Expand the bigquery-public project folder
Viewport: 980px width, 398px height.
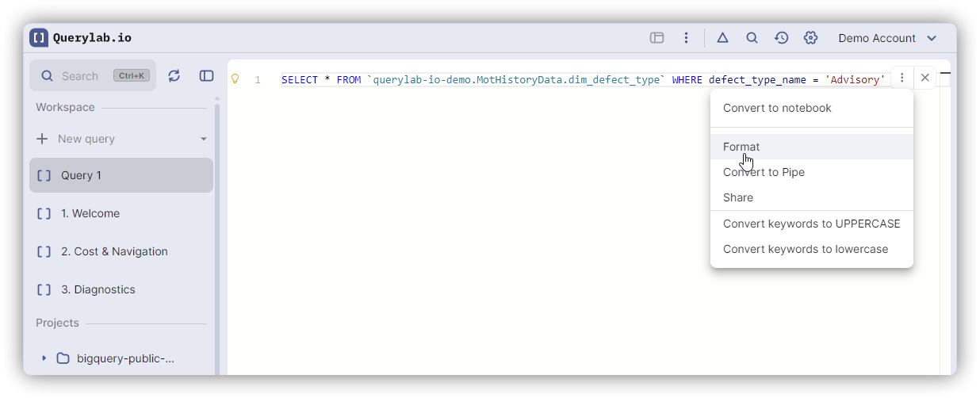(x=44, y=358)
